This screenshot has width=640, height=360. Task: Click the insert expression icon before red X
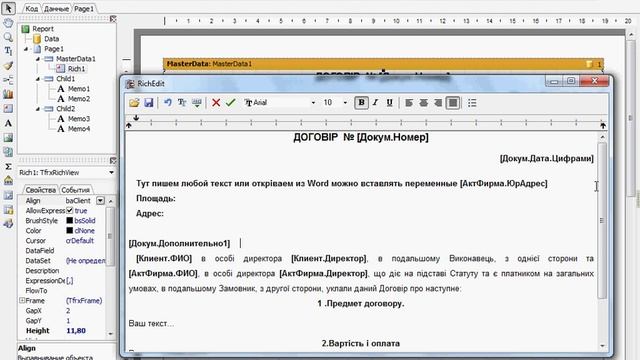(x=196, y=102)
